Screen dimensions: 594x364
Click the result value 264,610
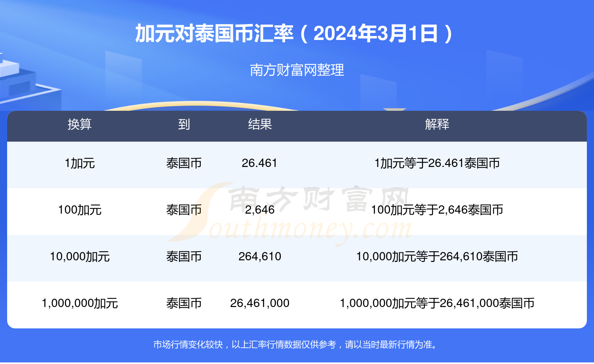tap(260, 256)
